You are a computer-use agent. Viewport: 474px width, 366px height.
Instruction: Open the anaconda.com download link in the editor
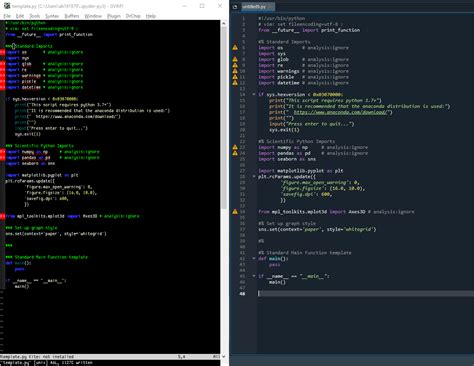pos(341,112)
